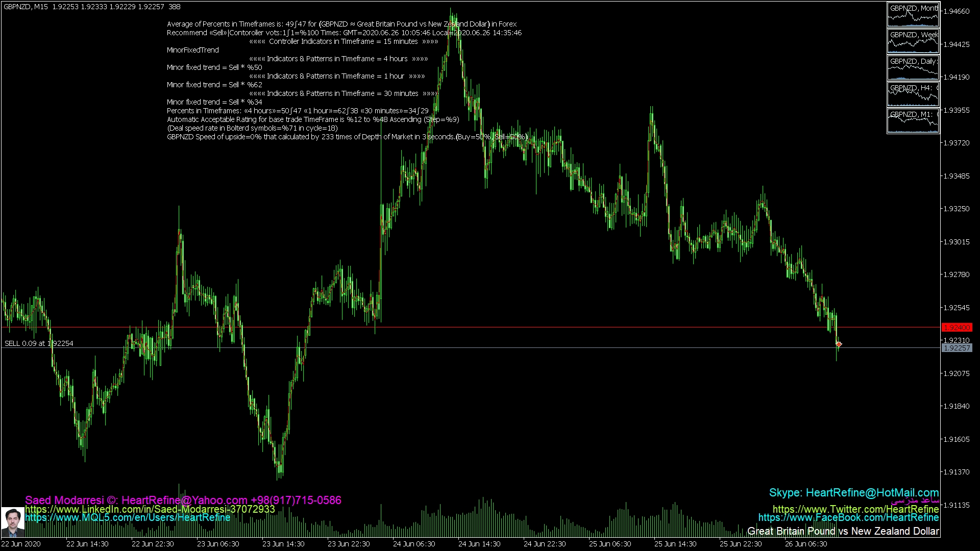Select the SELL 0.09 at 1.92254 order label
The image size is (980, 551).
tap(39, 343)
